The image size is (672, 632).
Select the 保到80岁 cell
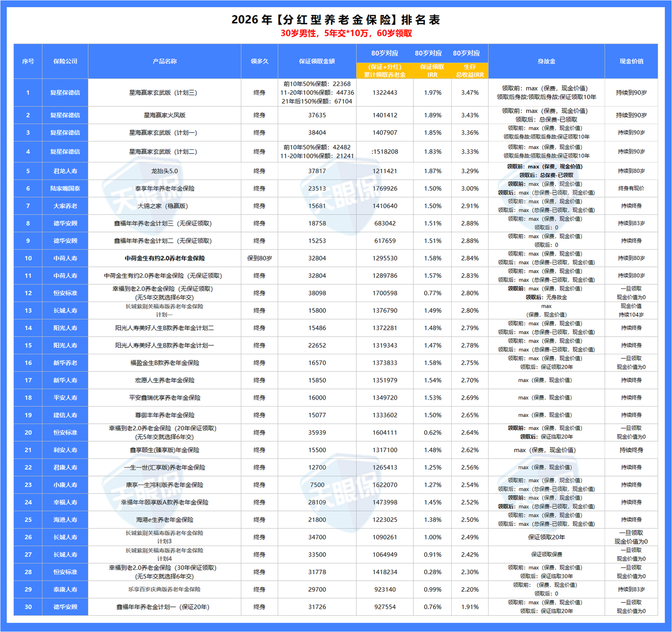click(259, 258)
